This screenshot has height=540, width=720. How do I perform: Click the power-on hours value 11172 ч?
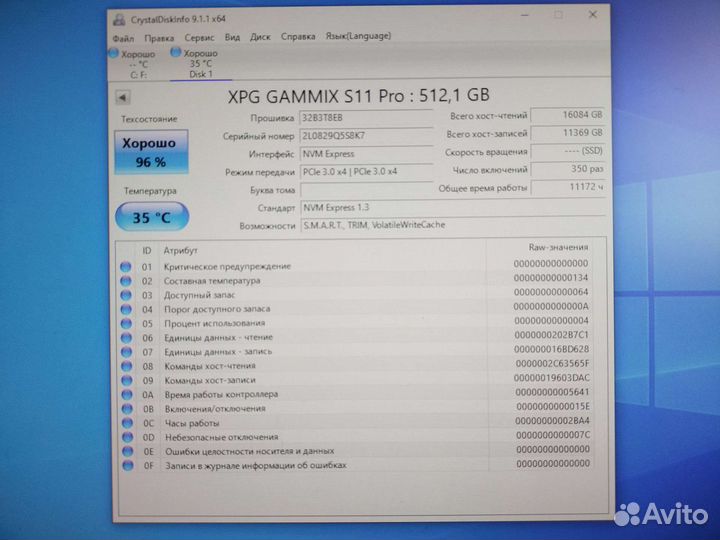pyautogui.click(x=568, y=187)
